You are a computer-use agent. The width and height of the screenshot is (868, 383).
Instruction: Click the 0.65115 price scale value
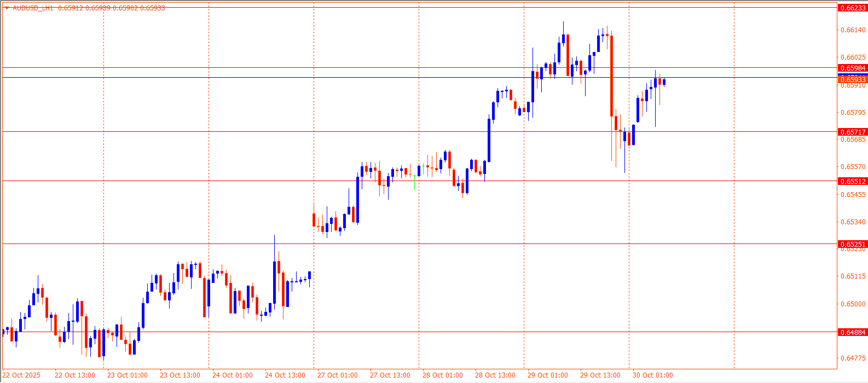[x=853, y=276]
